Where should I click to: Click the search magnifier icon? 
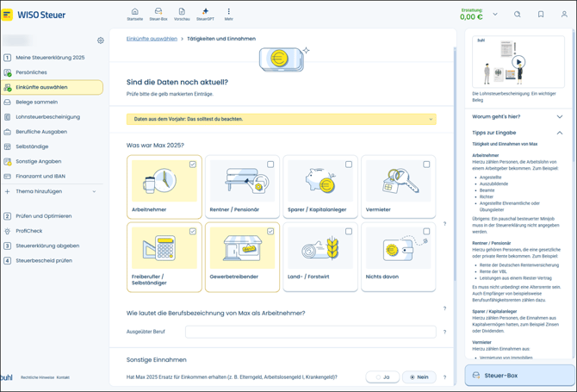click(x=518, y=15)
